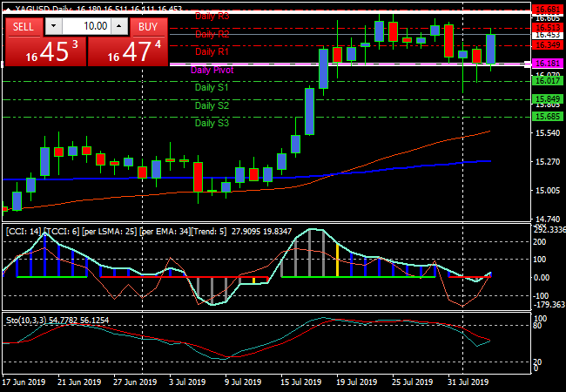566x392 pixels.
Task: Select the Daily R2 resistance label
Action: pos(212,35)
